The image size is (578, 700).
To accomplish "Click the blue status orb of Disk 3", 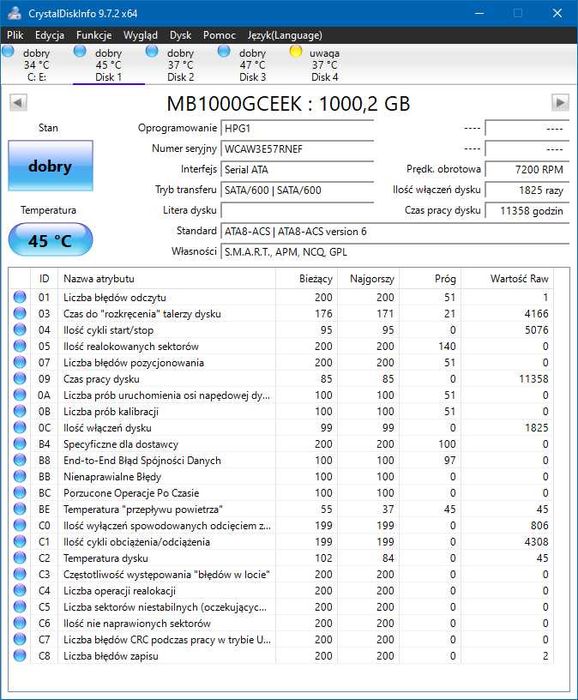I will [x=224, y=51].
